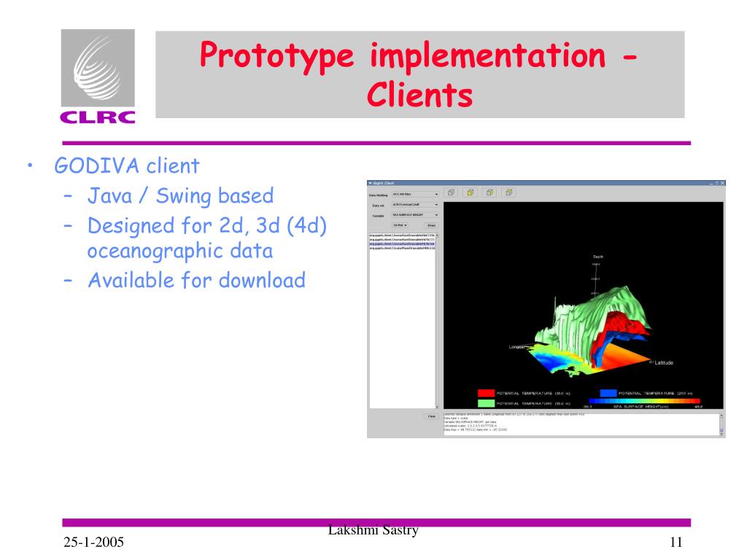Open the Data Holding dropdown
Image resolution: width=747 pixels, height=560 pixels.
tap(415, 195)
